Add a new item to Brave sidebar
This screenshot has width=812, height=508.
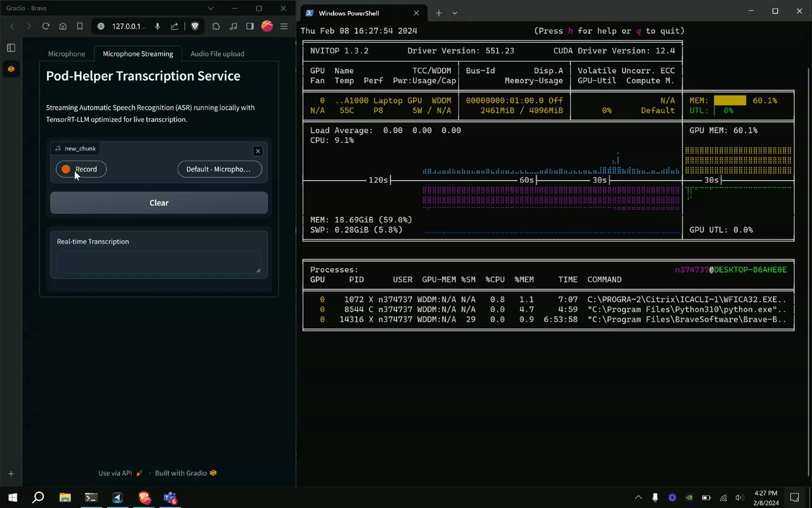click(11, 474)
